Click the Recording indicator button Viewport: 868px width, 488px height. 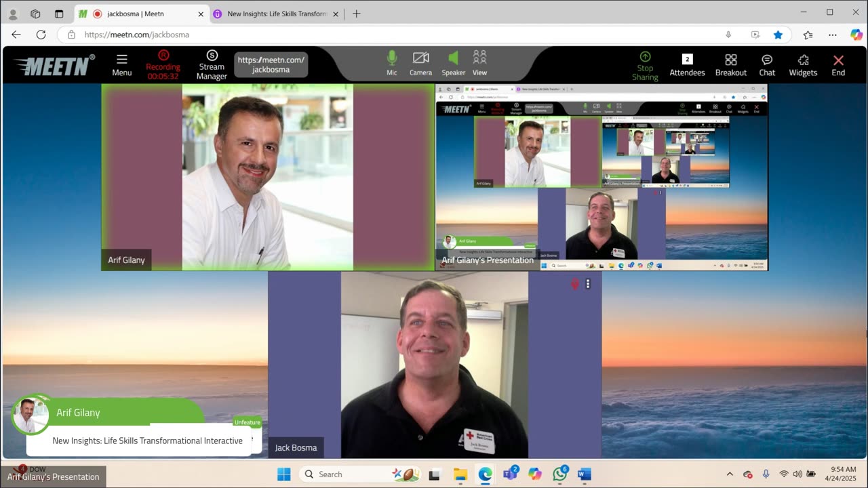click(163, 65)
